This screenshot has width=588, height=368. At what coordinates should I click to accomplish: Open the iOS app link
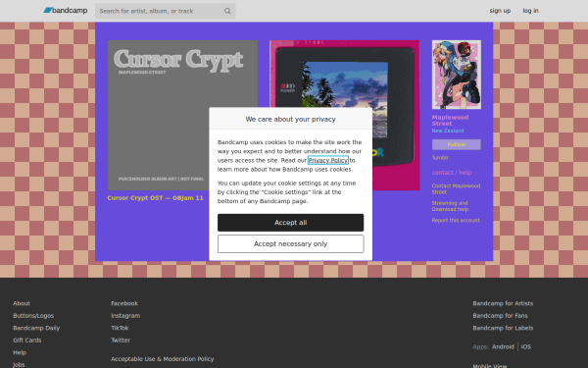[525, 347]
